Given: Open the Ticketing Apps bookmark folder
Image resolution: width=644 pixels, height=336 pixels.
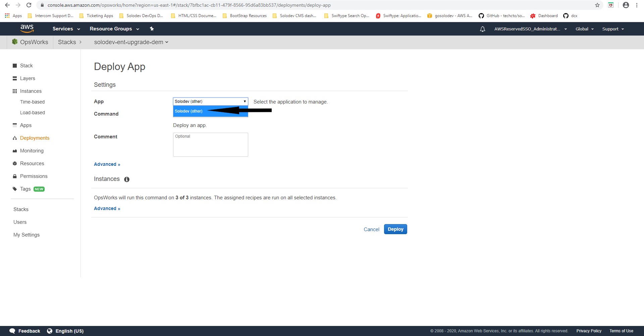Looking at the screenshot, I should (96, 16).
